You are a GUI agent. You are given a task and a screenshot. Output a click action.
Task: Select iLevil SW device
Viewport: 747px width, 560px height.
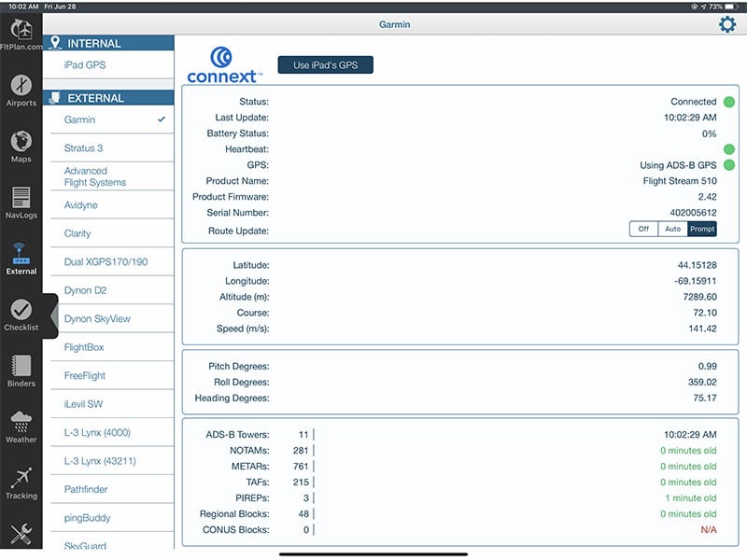[108, 404]
